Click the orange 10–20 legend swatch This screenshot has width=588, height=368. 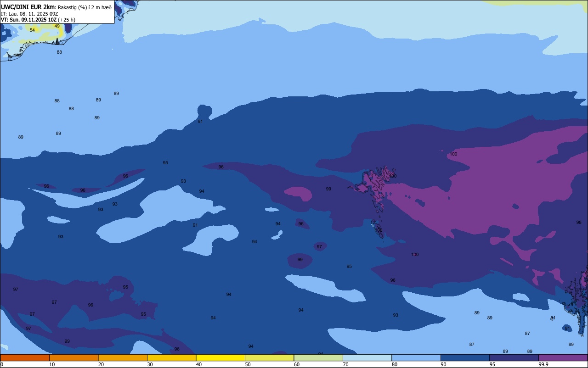point(73,357)
